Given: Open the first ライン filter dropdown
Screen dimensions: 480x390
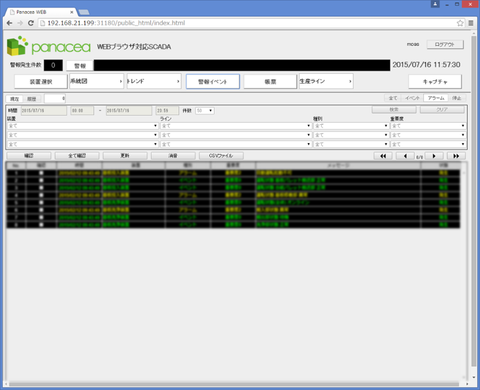Looking at the screenshot, I should tap(236, 126).
